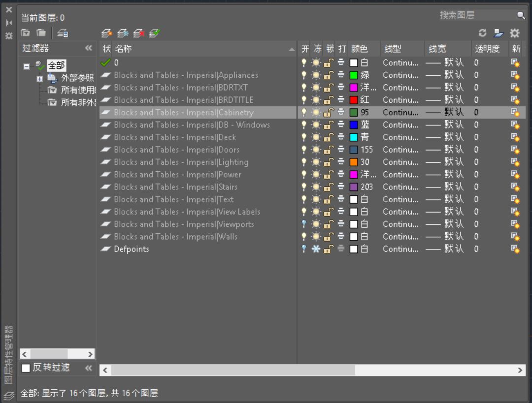This screenshot has width=532, height=403.
Task: Open lineweight for Cabinetry layer
Action: point(444,112)
